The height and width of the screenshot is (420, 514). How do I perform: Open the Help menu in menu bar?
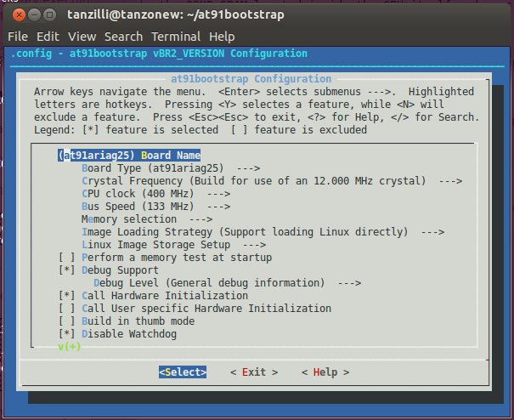[222, 37]
